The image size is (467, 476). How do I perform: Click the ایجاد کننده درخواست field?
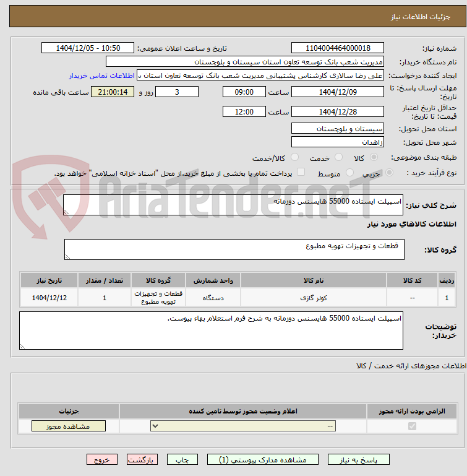(x=260, y=76)
